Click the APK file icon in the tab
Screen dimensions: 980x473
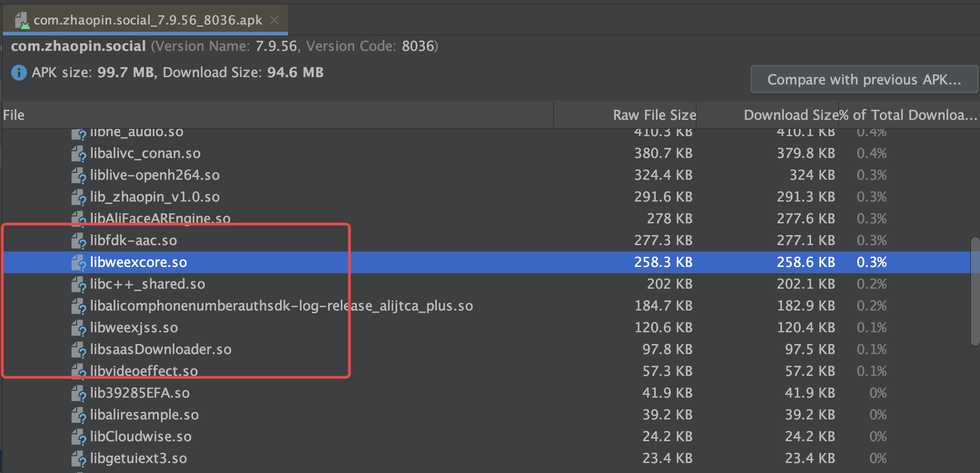pyautogui.click(x=22, y=20)
